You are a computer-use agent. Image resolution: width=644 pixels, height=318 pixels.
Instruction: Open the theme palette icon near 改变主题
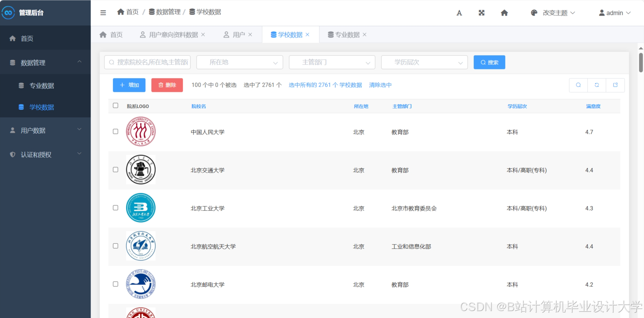(534, 12)
